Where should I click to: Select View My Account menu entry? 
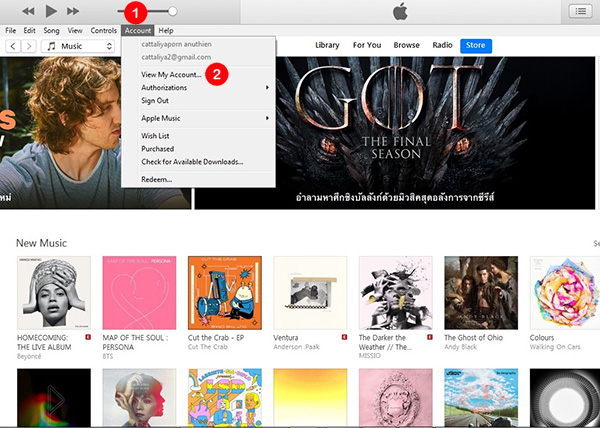point(171,75)
